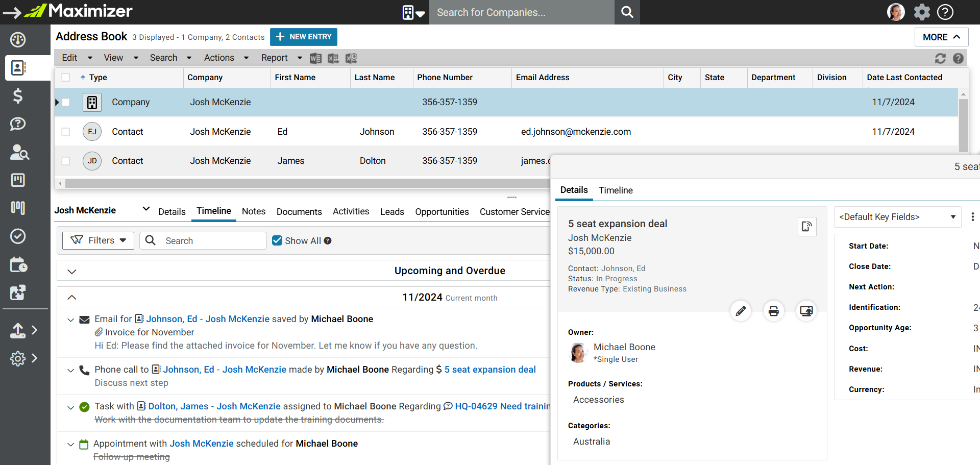
Task: Open Default Key Fields dropdown
Action: [x=898, y=217]
